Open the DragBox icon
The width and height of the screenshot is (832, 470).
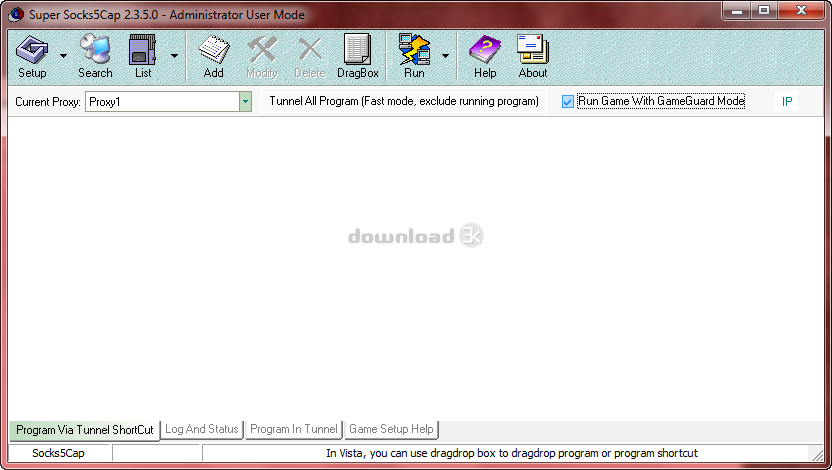358,56
